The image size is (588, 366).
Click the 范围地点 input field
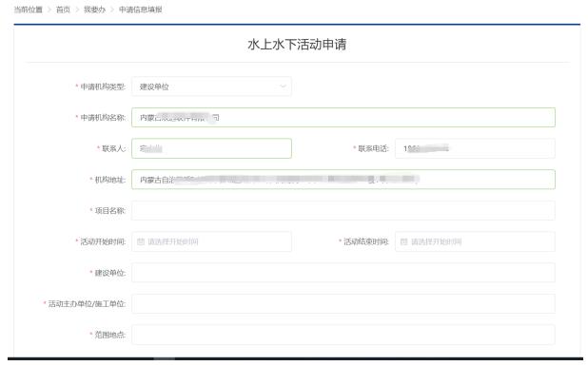[343, 335]
